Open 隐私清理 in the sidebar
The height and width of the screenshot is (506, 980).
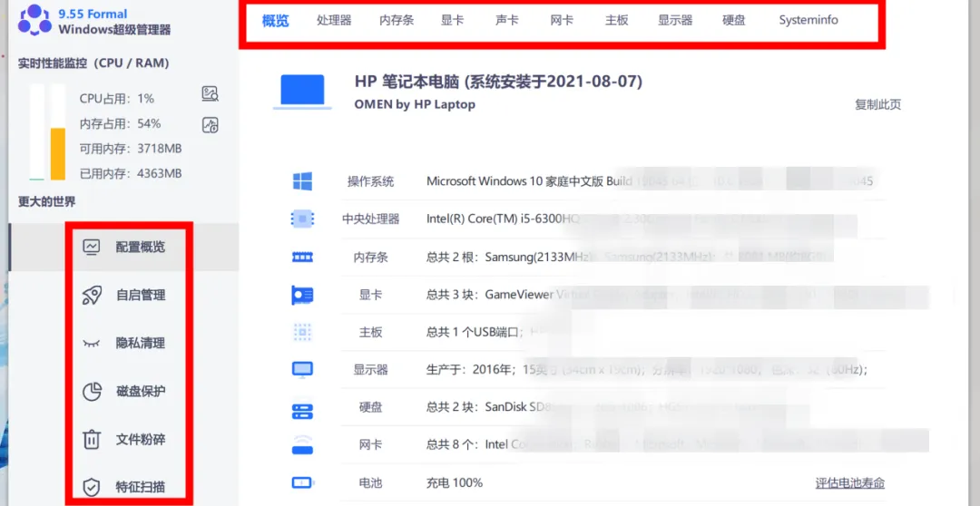coord(141,343)
